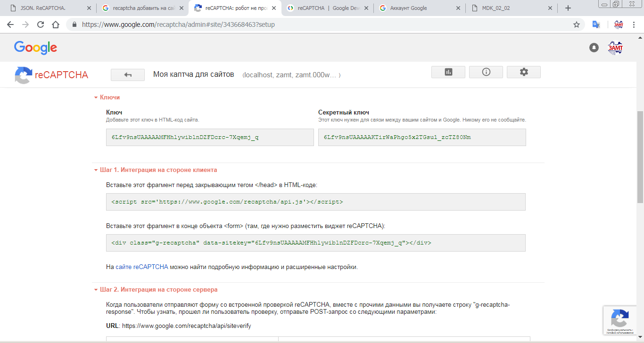Image resolution: width=644 pixels, height=343 pixels.
Task: Click the page vertical scrollbar thumb
Action: (x=640, y=157)
